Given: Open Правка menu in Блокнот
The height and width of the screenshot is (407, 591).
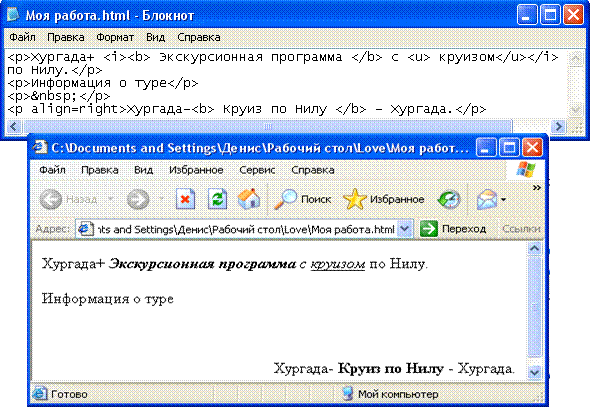Looking at the screenshot, I should (x=66, y=37).
